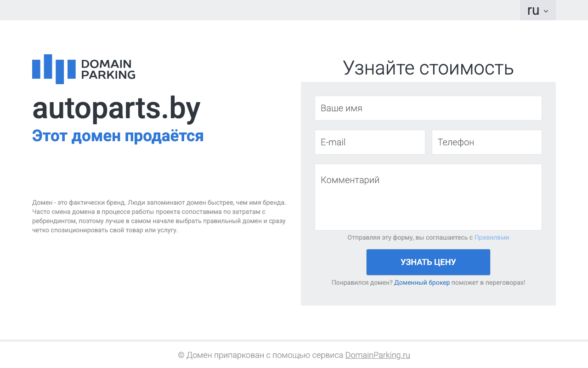Click the gray form panel background

pyautogui.click(x=428, y=297)
